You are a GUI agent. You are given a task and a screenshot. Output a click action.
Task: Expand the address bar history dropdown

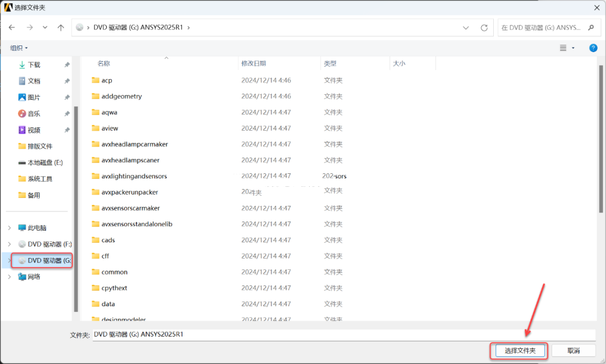[x=466, y=28]
